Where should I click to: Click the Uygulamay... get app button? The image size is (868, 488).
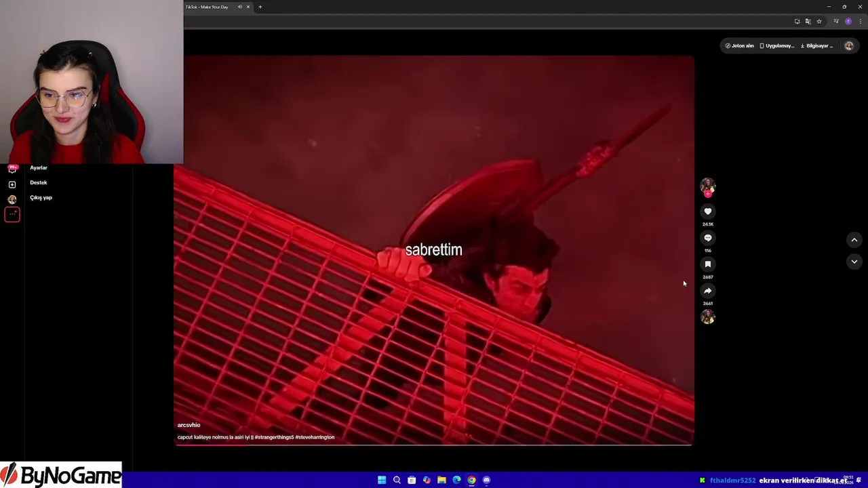click(x=776, y=46)
